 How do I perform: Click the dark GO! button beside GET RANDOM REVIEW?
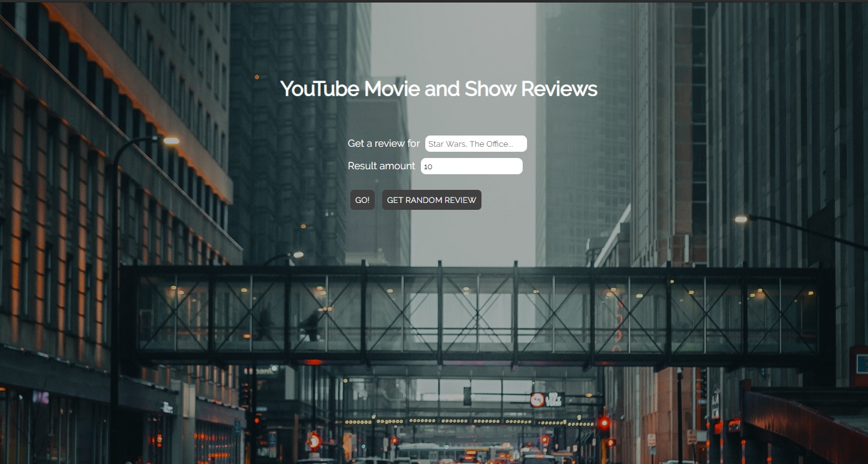tap(362, 200)
